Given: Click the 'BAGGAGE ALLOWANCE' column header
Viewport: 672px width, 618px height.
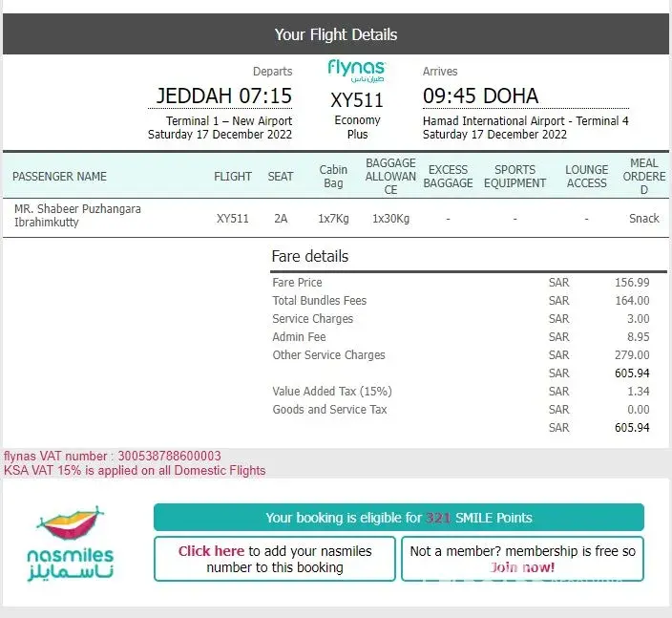Looking at the screenshot, I should click(390, 177).
